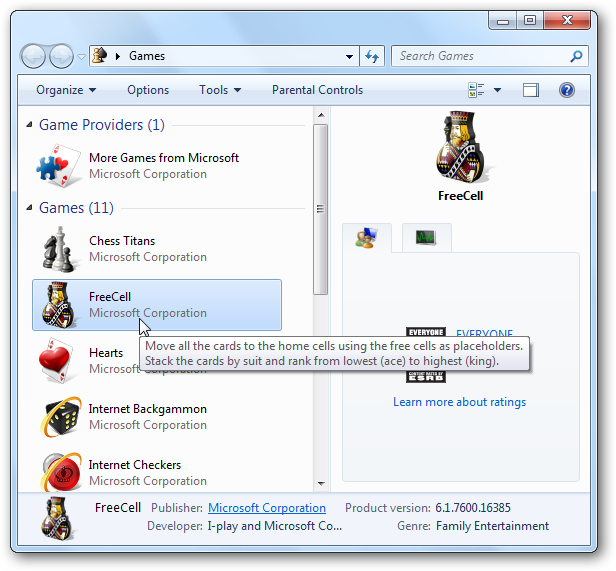Collapse the Game Providers group triangle
The height and width of the screenshot is (571, 616).
[29, 125]
